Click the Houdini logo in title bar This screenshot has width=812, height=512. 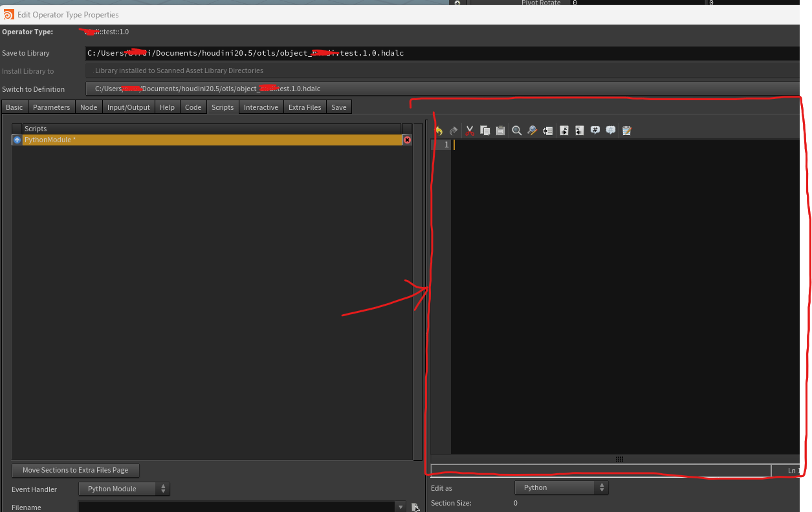[x=8, y=14]
